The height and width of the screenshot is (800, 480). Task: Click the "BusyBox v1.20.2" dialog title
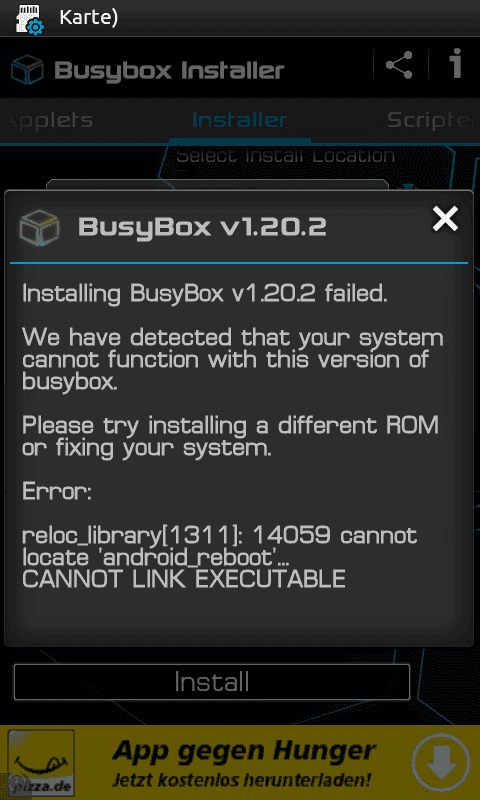click(202, 227)
